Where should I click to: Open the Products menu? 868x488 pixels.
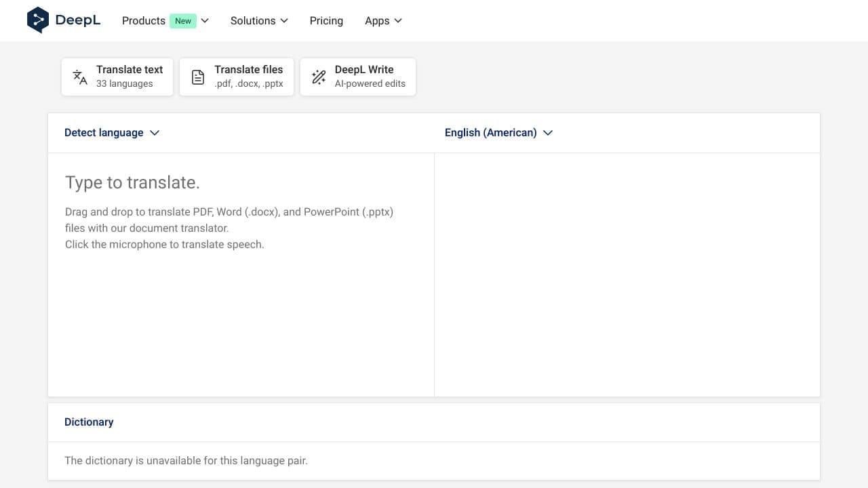165,20
